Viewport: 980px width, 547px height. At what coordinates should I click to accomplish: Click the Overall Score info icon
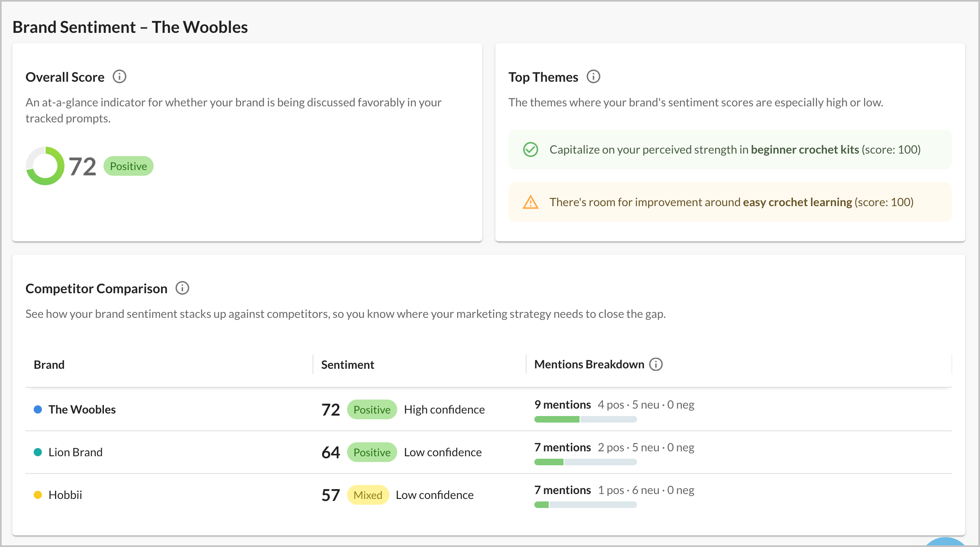120,77
